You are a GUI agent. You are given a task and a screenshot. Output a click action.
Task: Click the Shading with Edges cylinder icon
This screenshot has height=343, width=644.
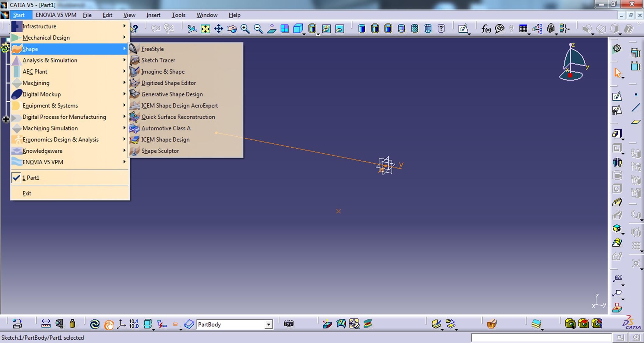375,29
